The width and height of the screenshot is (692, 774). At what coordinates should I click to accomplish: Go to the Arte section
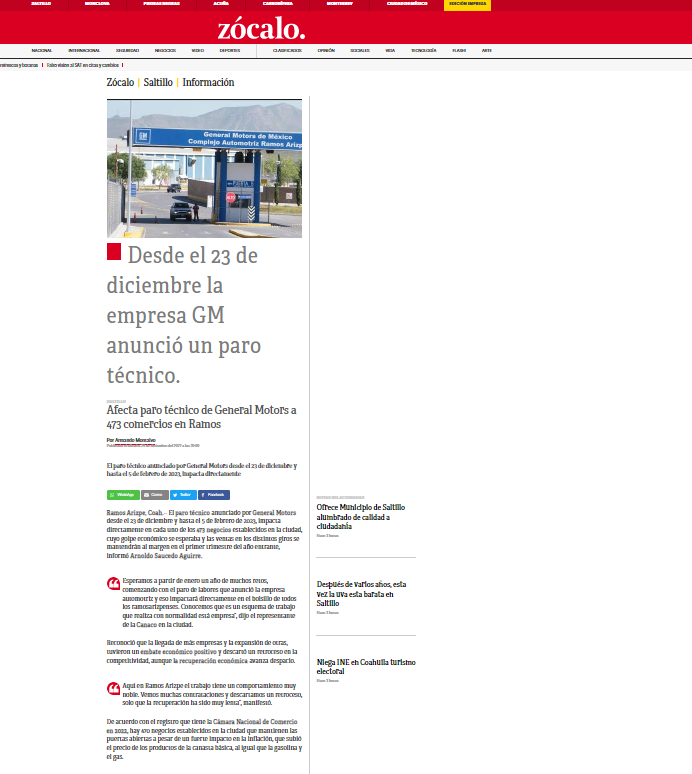[487, 50]
